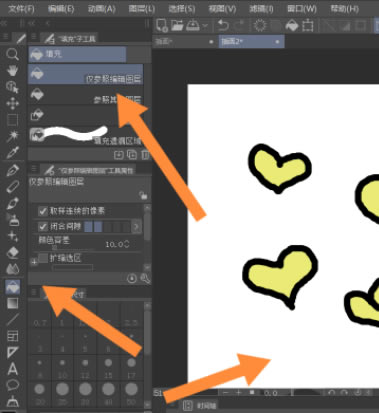Open the 动画(A) menu
Viewport: 379px width, 413px height.
[101, 8]
